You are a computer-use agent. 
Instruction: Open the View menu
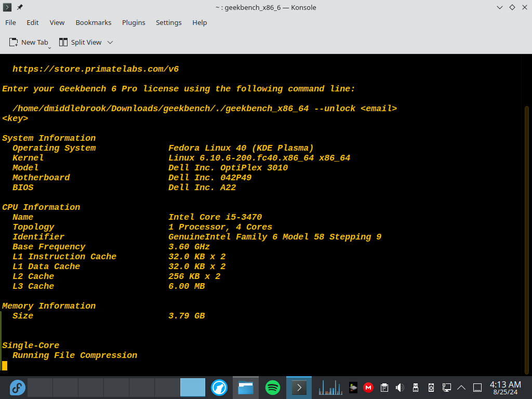(57, 22)
